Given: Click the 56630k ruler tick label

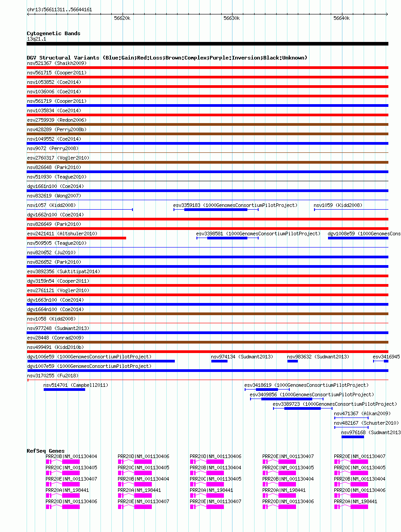Looking at the screenshot, I should click(232, 18).
